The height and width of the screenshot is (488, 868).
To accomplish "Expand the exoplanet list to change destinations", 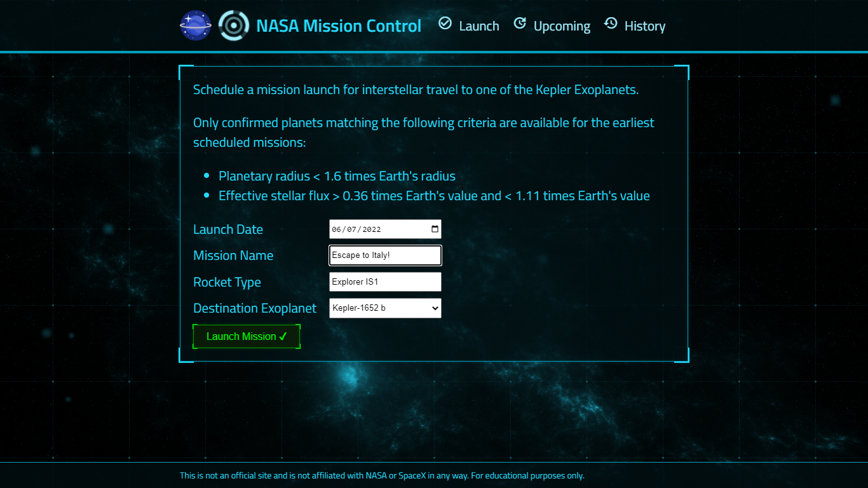I will pos(384,308).
